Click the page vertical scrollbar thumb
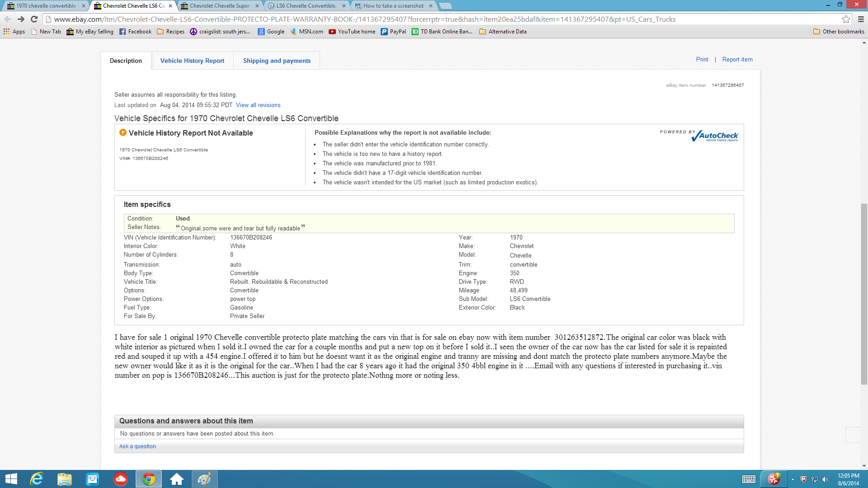This screenshot has width=868, height=488. point(864,294)
